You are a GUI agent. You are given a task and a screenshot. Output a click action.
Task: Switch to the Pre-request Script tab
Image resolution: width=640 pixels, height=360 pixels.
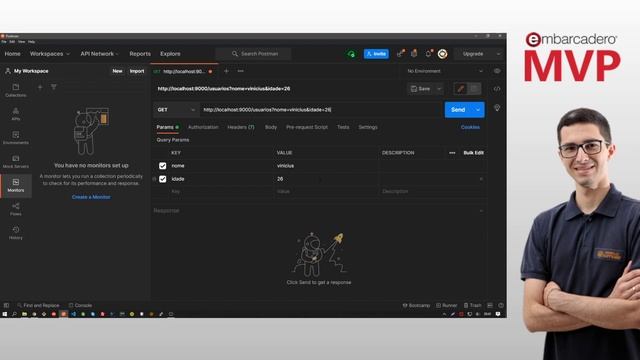307,127
